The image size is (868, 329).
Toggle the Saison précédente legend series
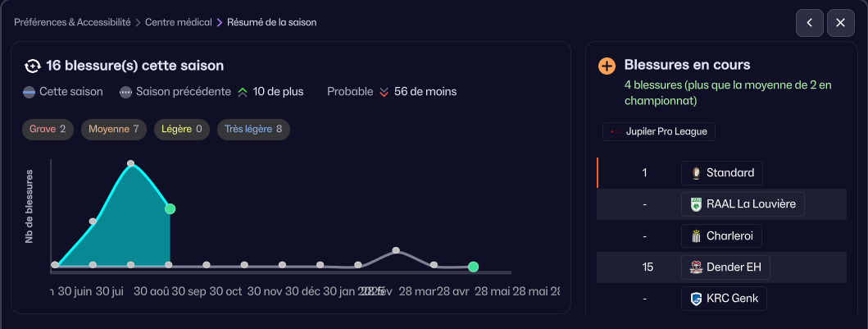pyautogui.click(x=175, y=92)
